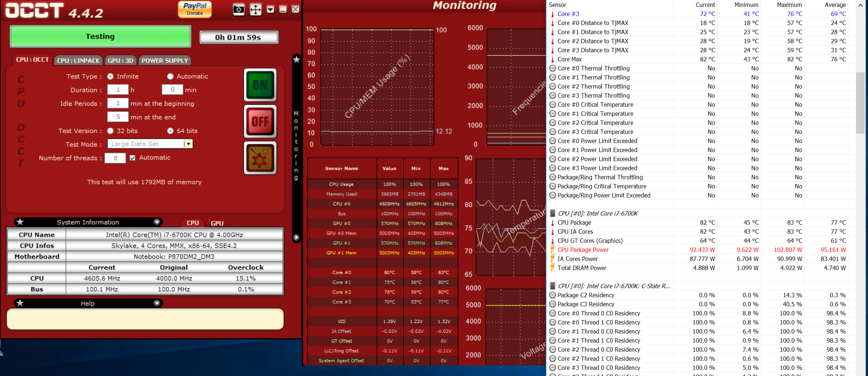Click the thermometer icon beside Core #3

coord(553,14)
